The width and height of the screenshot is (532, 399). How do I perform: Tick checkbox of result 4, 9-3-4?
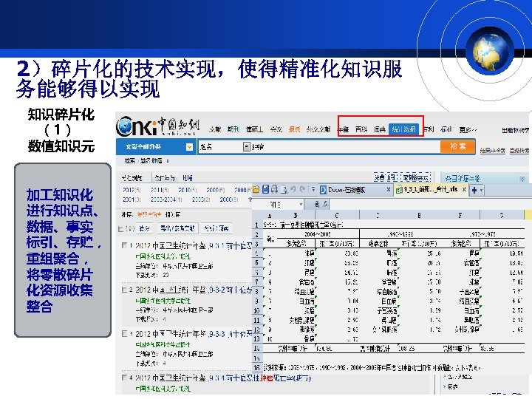tap(125, 378)
